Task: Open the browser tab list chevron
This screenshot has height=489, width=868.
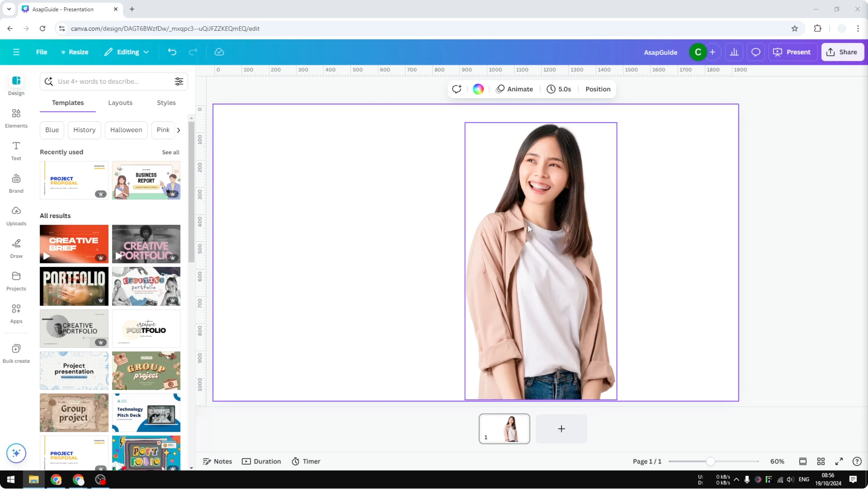Action: (9, 9)
